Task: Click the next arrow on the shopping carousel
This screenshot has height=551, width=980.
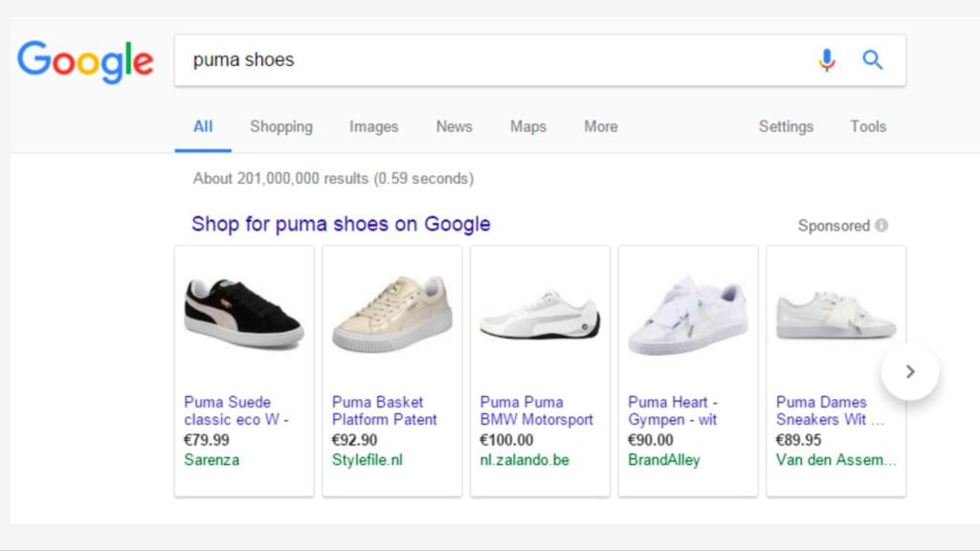Action: coord(909,372)
